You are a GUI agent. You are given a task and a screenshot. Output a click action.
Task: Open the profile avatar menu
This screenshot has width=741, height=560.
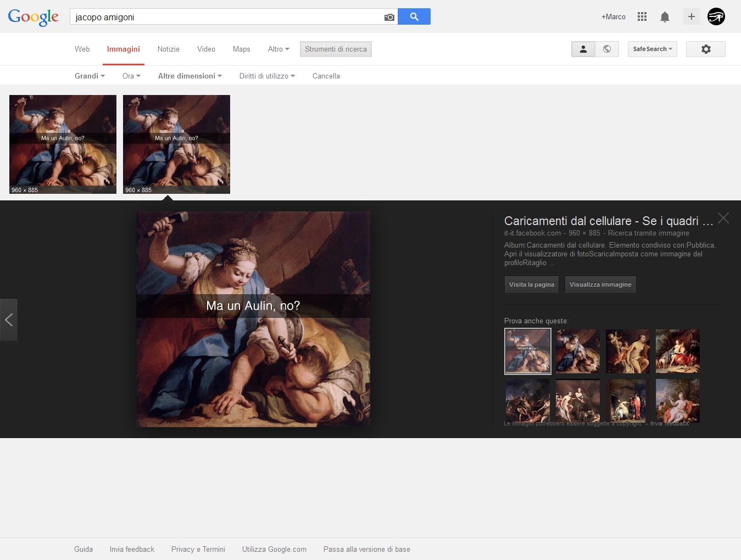tap(716, 16)
